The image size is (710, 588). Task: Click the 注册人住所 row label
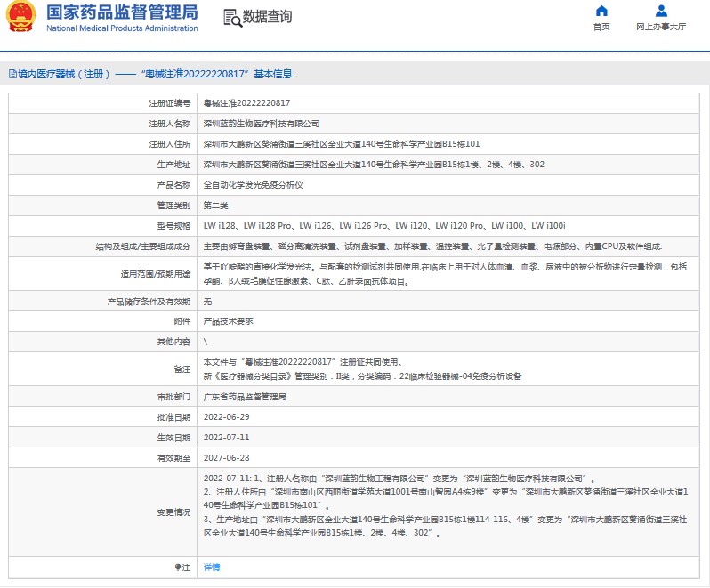coord(170,144)
